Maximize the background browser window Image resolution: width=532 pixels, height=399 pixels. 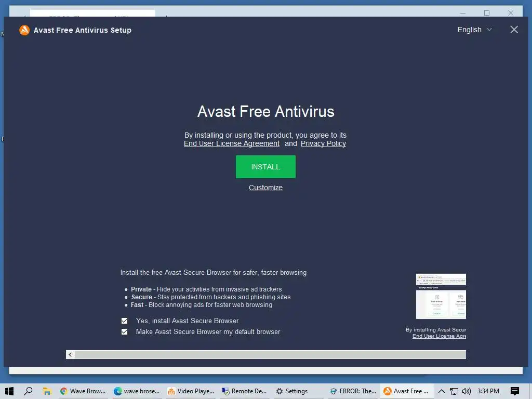(487, 13)
